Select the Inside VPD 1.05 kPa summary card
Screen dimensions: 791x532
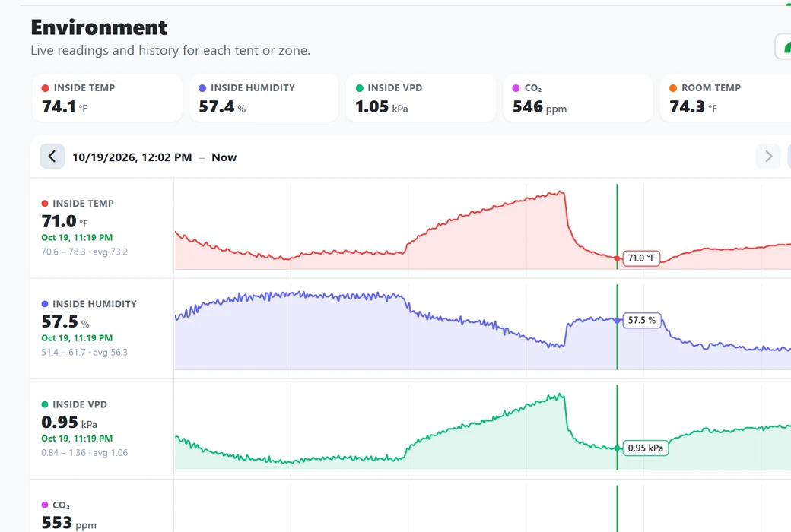point(421,98)
